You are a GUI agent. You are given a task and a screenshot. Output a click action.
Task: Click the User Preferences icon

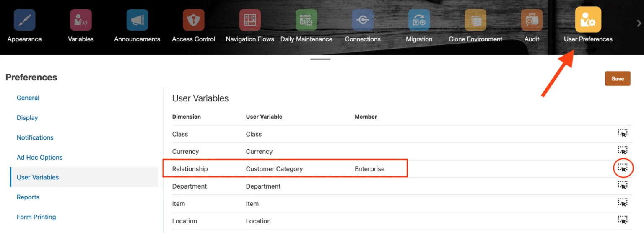(x=588, y=20)
